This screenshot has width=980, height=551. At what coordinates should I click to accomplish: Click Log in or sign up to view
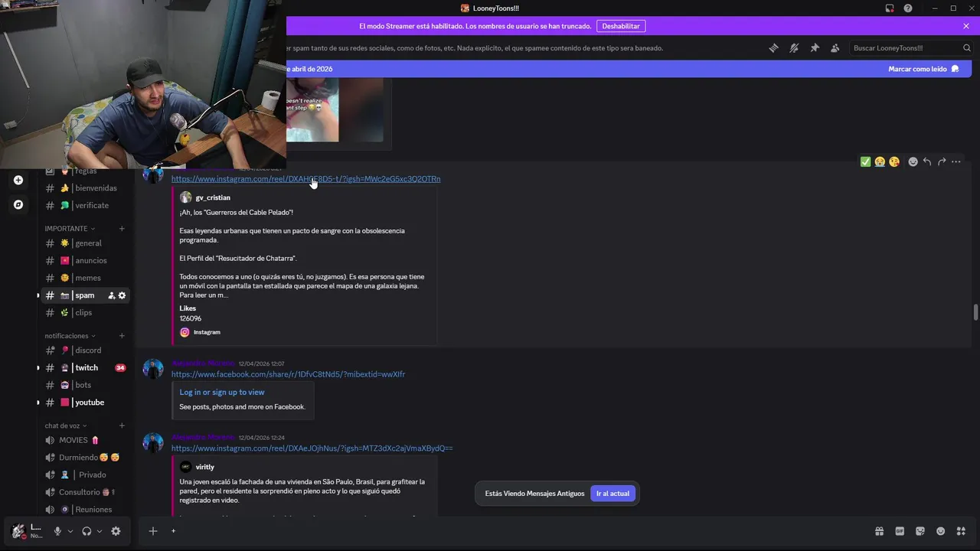coord(222,393)
